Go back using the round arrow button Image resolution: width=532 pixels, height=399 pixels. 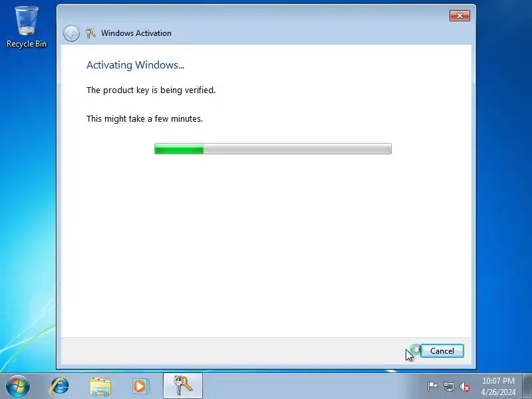[x=71, y=33]
